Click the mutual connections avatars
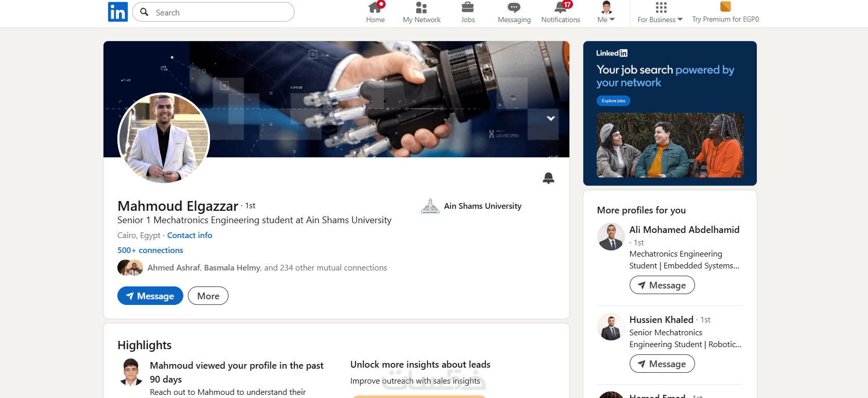 tap(130, 268)
